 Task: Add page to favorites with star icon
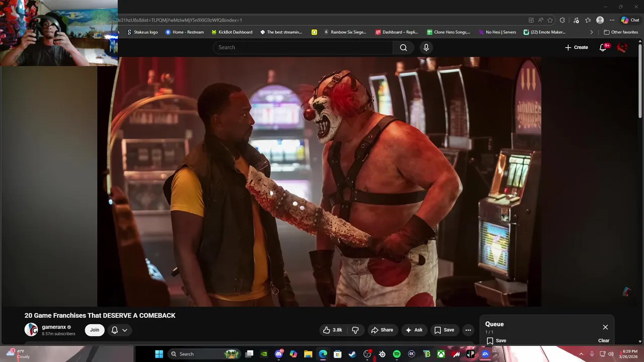click(550, 20)
